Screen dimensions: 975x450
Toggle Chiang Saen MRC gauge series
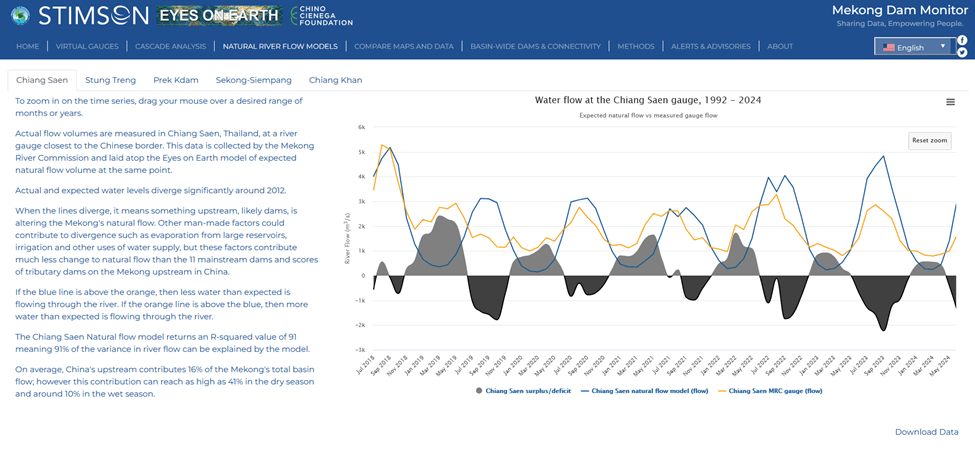click(775, 391)
